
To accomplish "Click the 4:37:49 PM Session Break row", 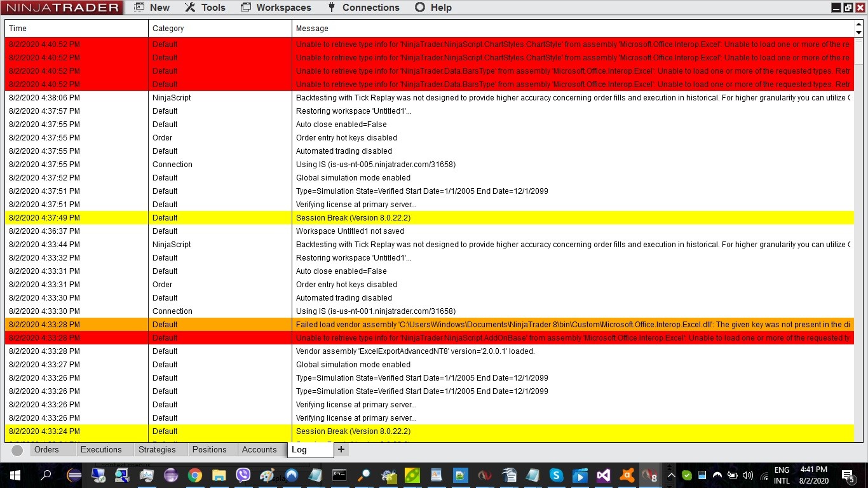I will pos(430,218).
